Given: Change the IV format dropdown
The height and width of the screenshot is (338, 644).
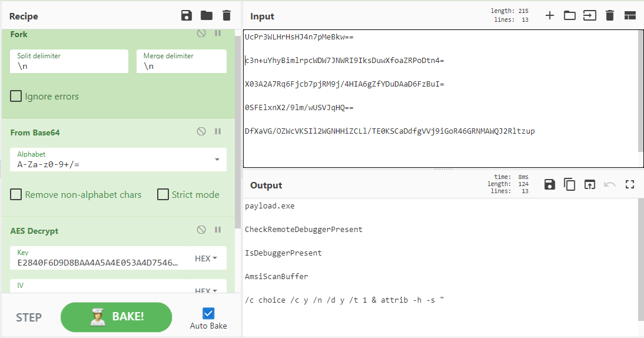Looking at the screenshot, I should click(206, 290).
